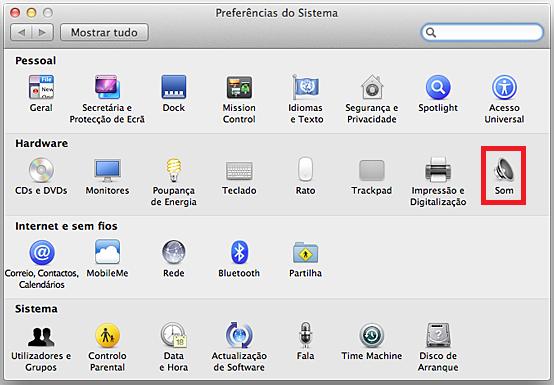Screen dimensions: 554x385
Task: Click the Pessoal section heading
Action: (35, 60)
